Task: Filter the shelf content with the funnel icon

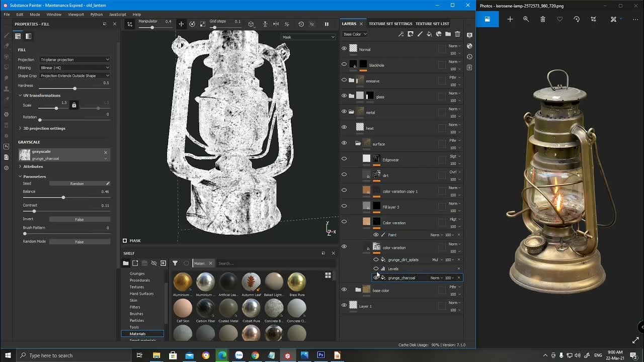Action: point(175,263)
